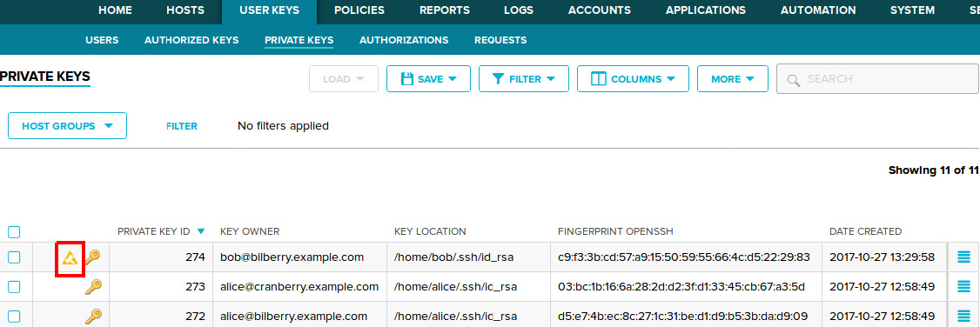Open the Save dropdown menu
This screenshot has width=980, height=327.
coord(428,79)
